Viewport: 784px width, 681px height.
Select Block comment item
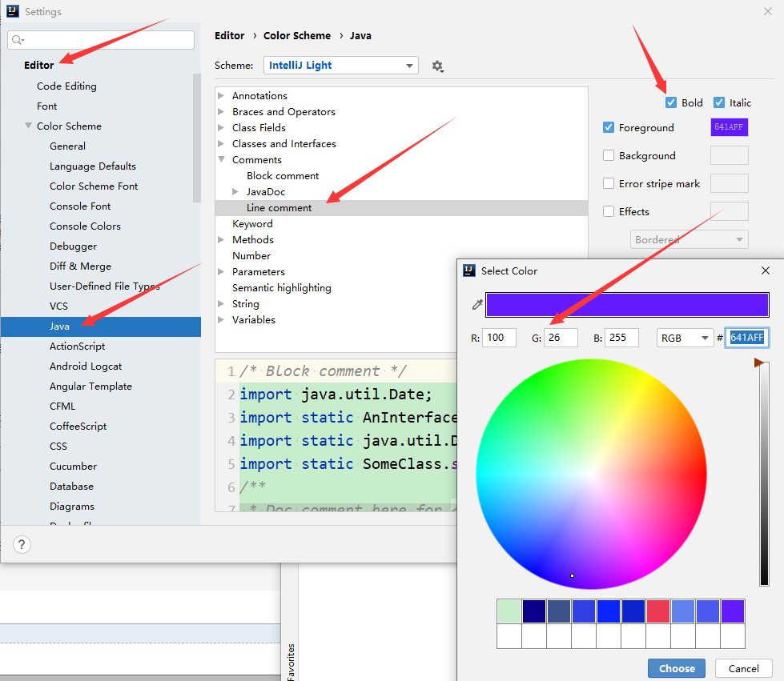[283, 175]
